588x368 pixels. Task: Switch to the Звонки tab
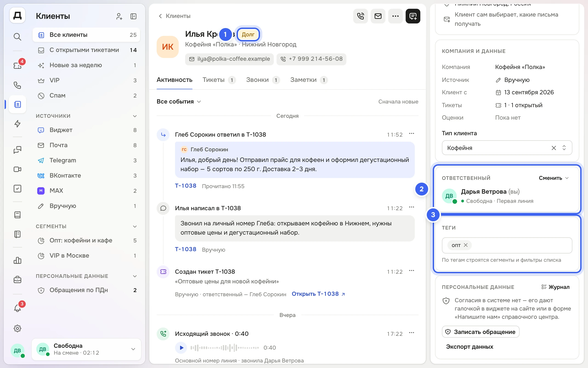click(x=263, y=80)
